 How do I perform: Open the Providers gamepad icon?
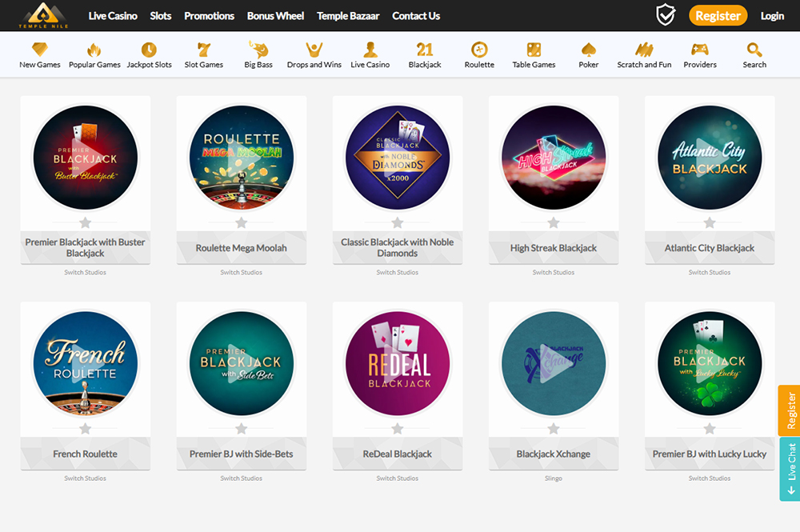pyautogui.click(x=699, y=50)
